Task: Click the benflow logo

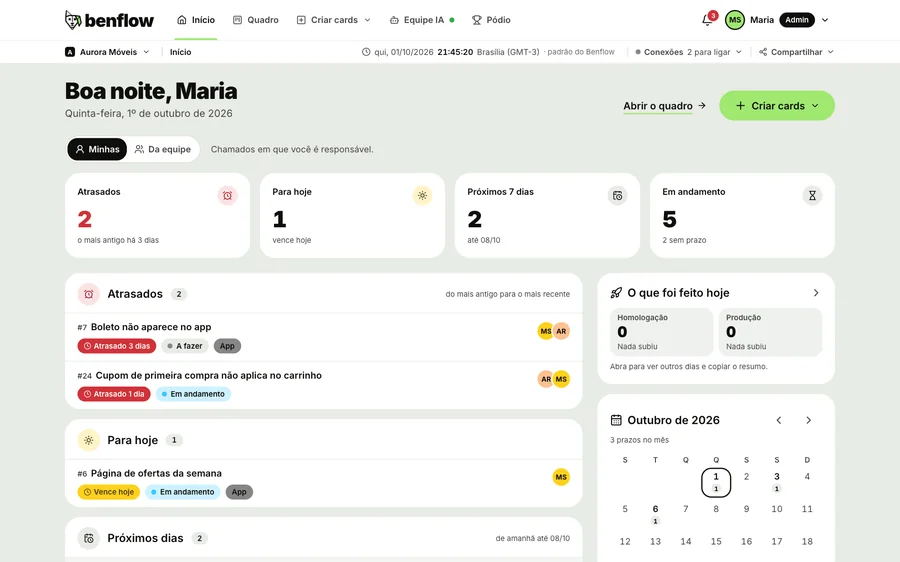Action: coord(109,20)
